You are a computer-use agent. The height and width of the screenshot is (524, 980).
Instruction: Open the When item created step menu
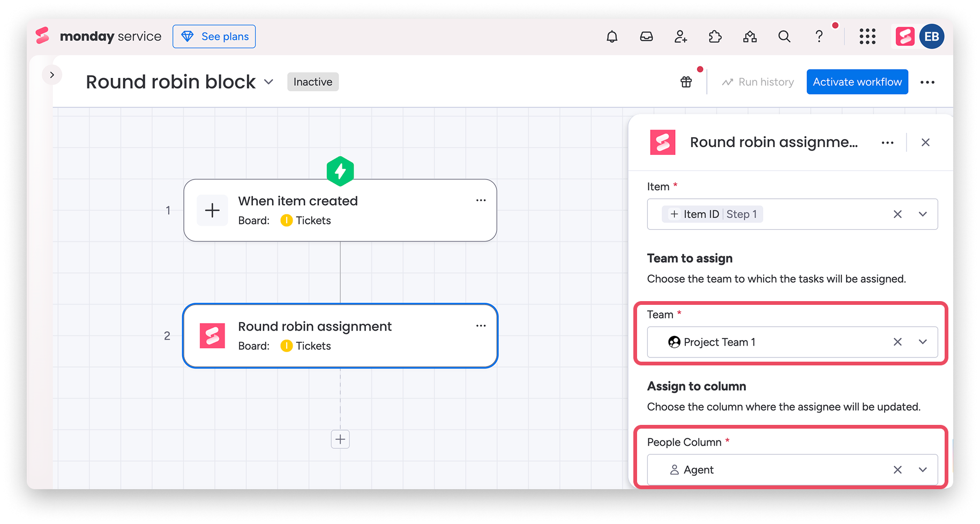(481, 200)
